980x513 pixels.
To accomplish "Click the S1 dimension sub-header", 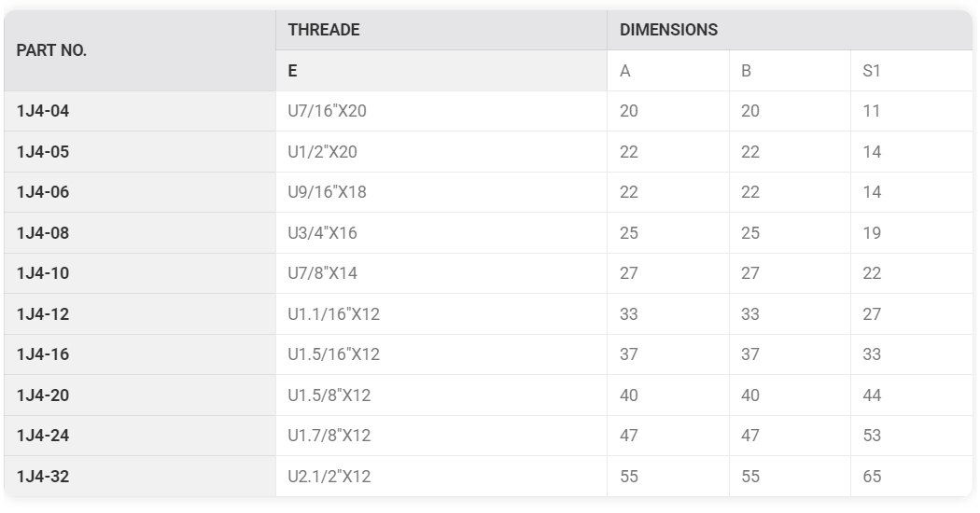I will tap(872, 71).
